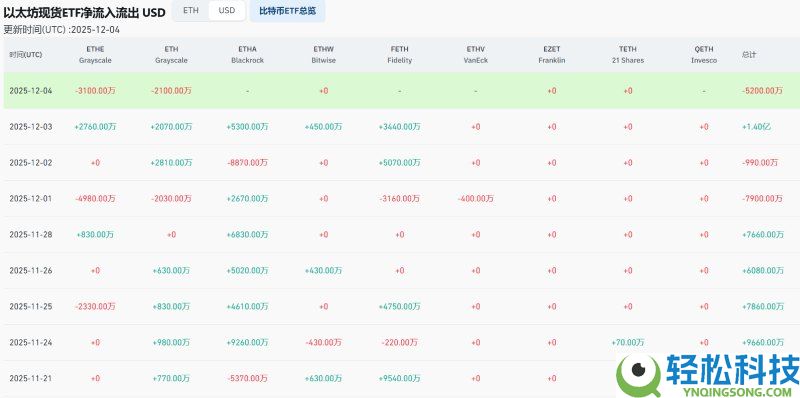800x398 pixels.
Task: Click the -5200.00万 total value
Action: [762, 91]
